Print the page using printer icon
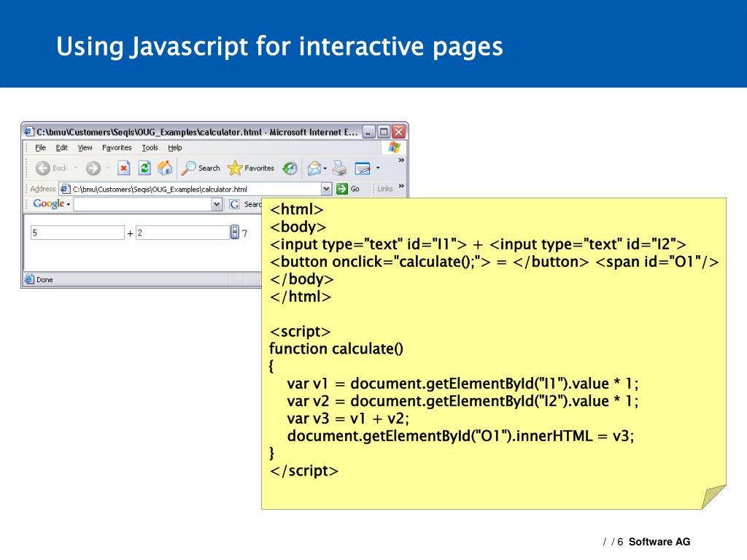The width and height of the screenshot is (747, 560). (x=340, y=168)
